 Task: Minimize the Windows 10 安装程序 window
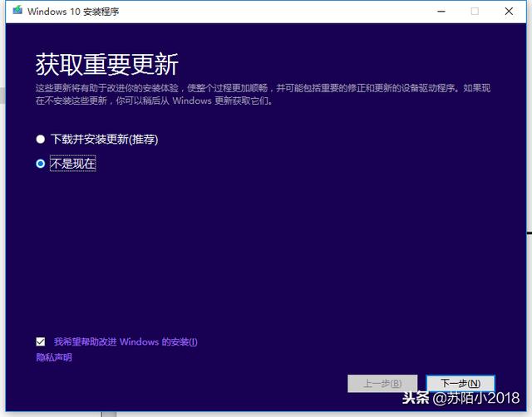[x=441, y=12]
